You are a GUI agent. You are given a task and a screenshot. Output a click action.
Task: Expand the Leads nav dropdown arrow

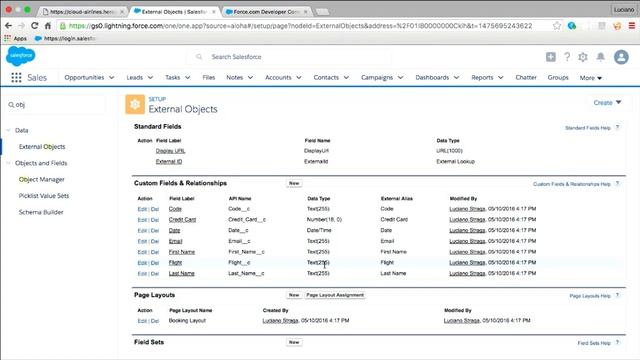click(150, 78)
